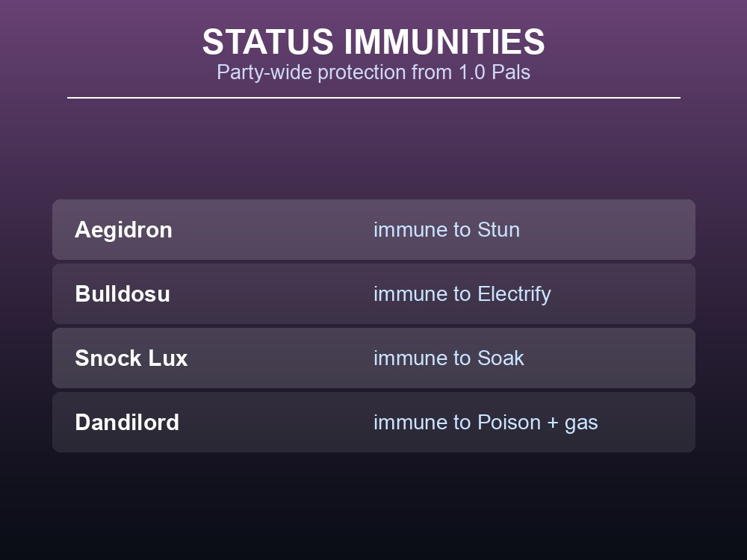
Task: Click the immune to Poison + gas text
Action: [x=486, y=423]
